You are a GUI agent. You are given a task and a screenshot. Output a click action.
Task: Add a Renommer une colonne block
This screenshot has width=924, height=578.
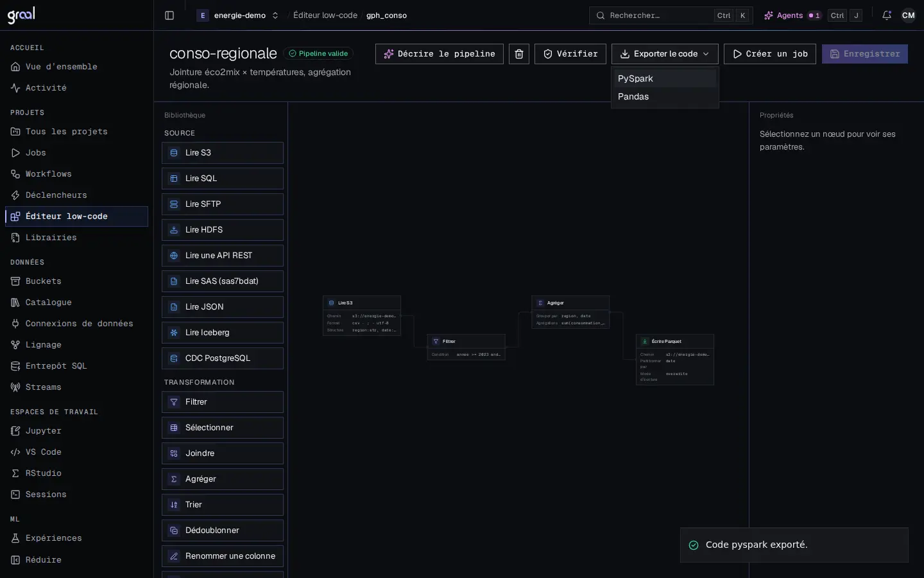point(223,556)
